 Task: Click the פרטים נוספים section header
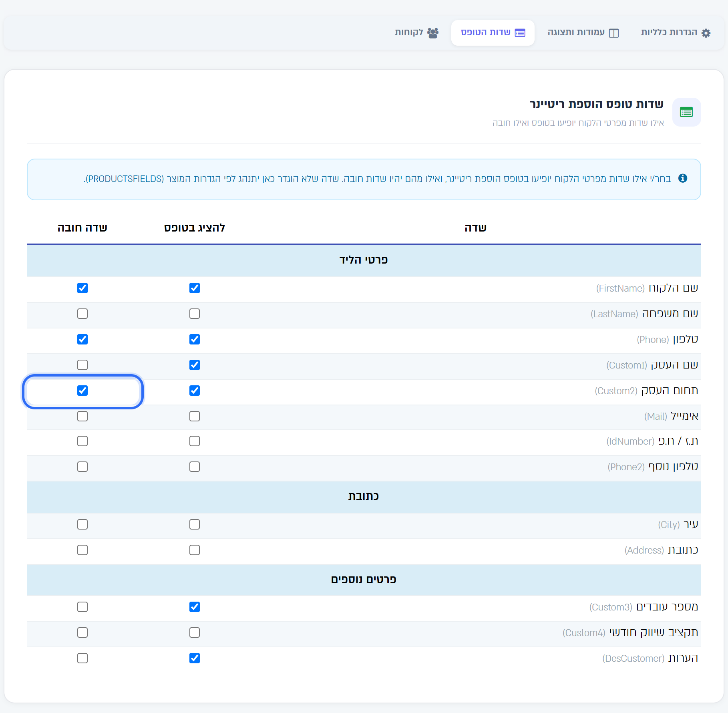pyautogui.click(x=364, y=580)
